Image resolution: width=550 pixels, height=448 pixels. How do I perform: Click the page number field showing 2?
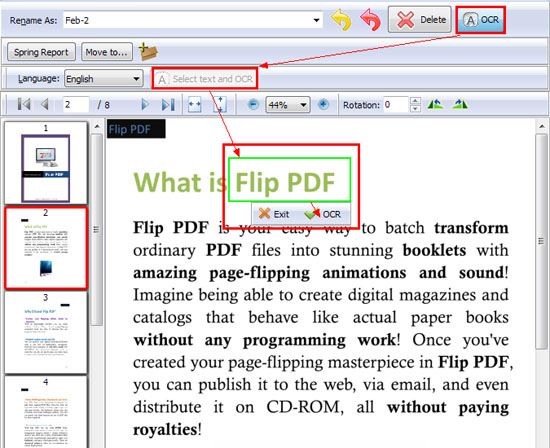point(76,105)
